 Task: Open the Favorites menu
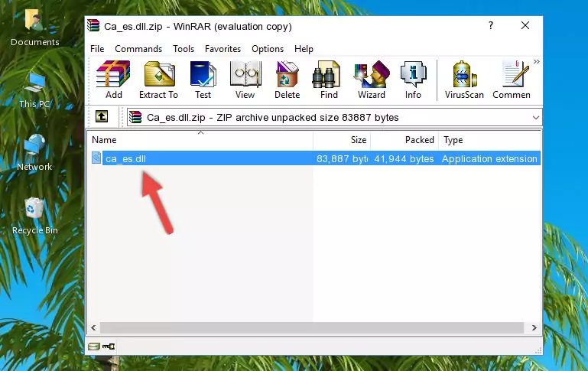coord(223,49)
